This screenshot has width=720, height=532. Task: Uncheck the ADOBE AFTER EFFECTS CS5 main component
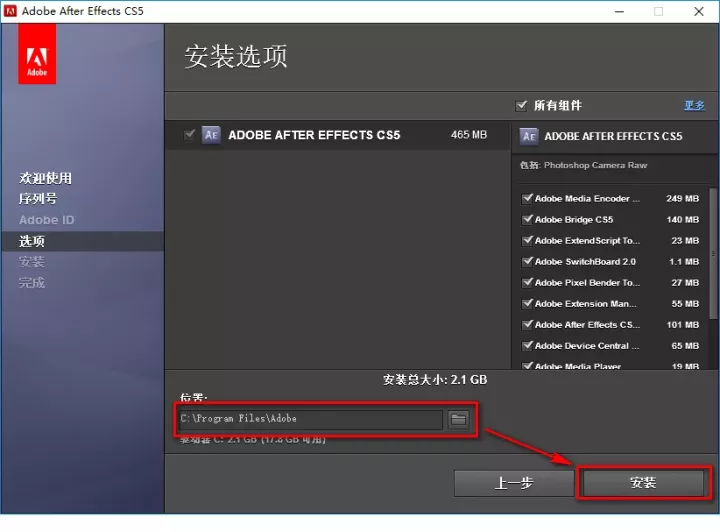point(190,135)
